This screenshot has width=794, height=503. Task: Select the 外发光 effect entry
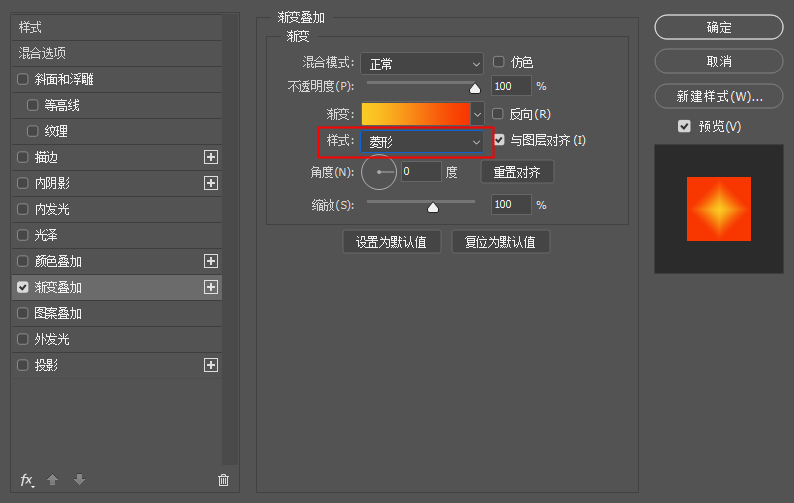pos(117,339)
